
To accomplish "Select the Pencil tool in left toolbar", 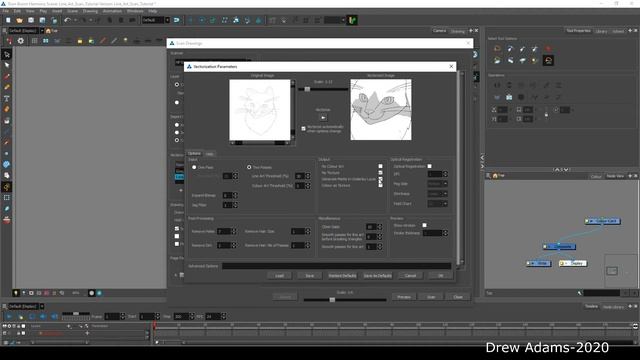I will [x=7, y=87].
